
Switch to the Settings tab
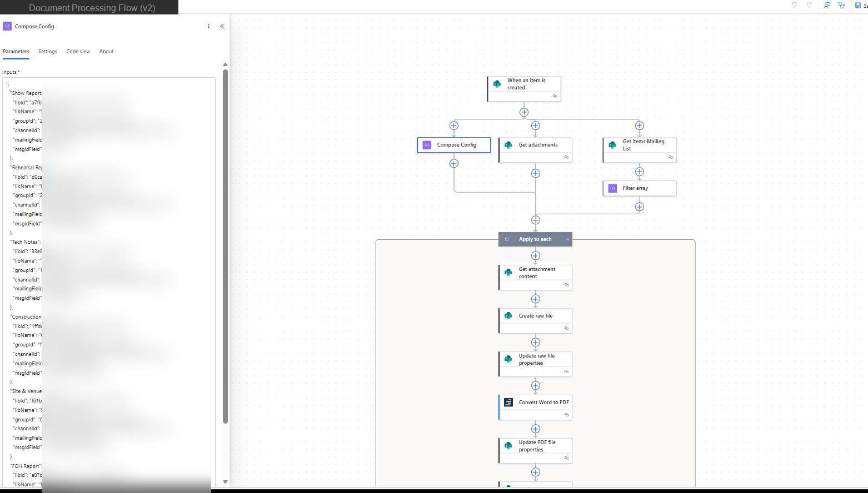tap(47, 52)
